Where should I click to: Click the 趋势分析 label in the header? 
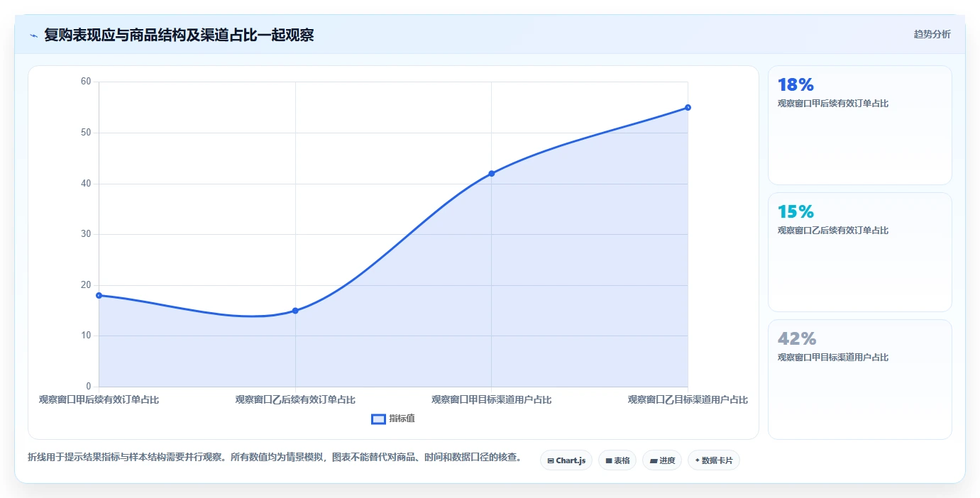click(932, 34)
